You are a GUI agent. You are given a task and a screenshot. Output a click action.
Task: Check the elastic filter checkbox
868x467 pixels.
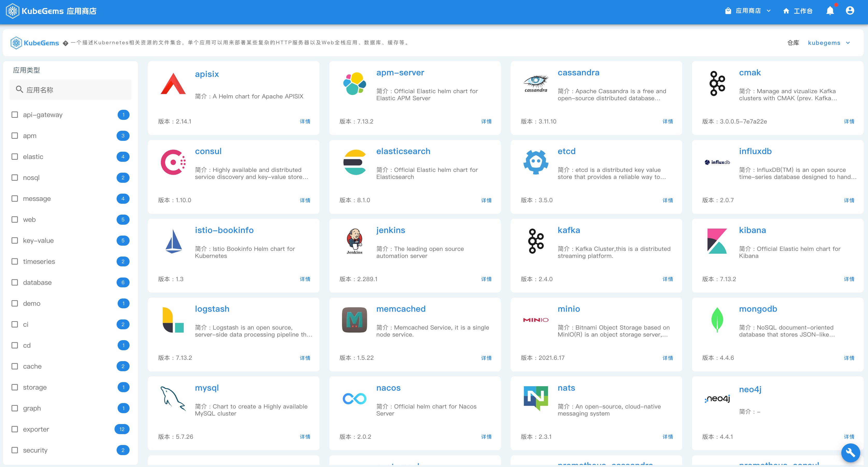click(15, 157)
